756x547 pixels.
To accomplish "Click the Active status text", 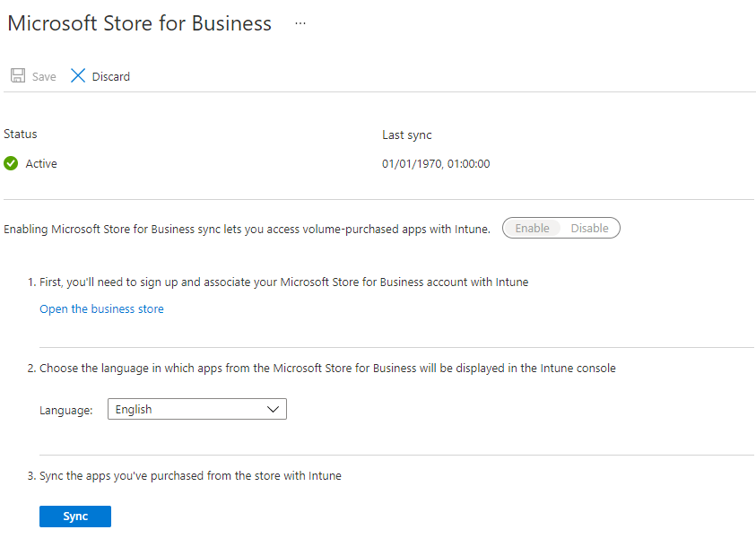I will (x=41, y=164).
